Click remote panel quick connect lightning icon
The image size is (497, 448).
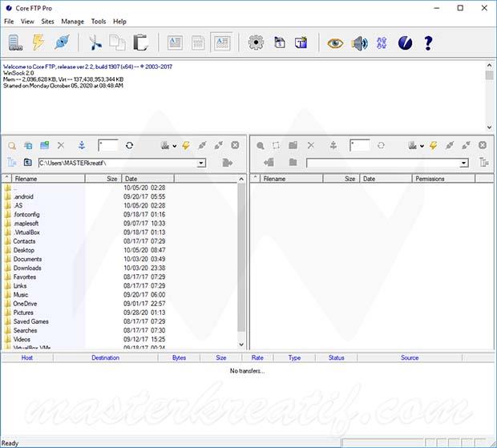pyautogui.click(x=434, y=145)
